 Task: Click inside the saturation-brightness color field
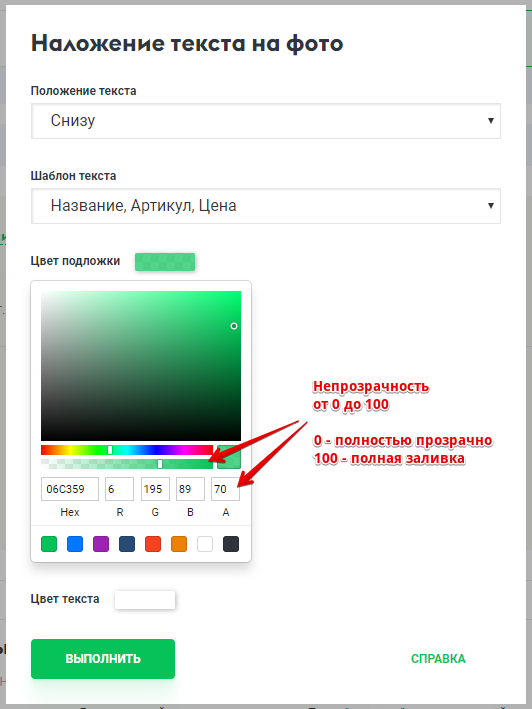pyautogui.click(x=141, y=366)
